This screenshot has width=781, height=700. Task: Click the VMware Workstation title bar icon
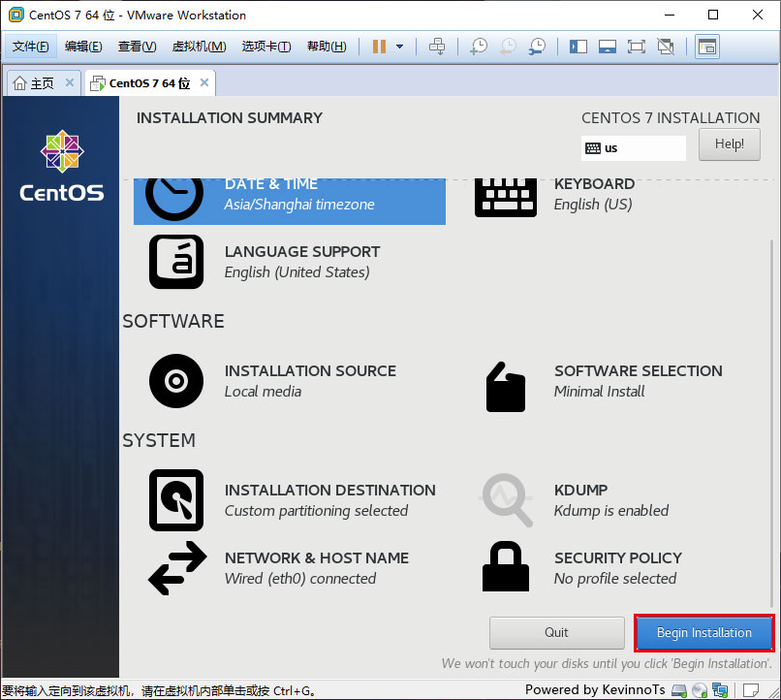pyautogui.click(x=16, y=15)
